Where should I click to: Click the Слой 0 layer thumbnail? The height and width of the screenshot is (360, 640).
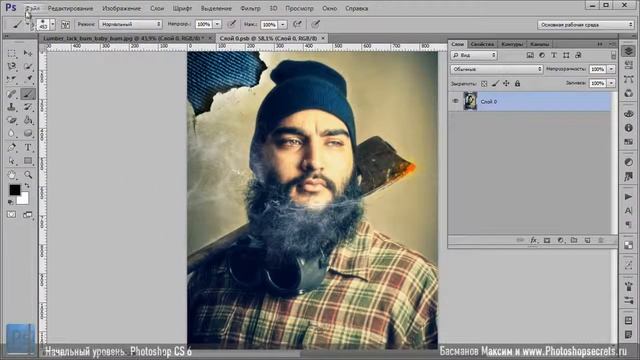pos(470,101)
